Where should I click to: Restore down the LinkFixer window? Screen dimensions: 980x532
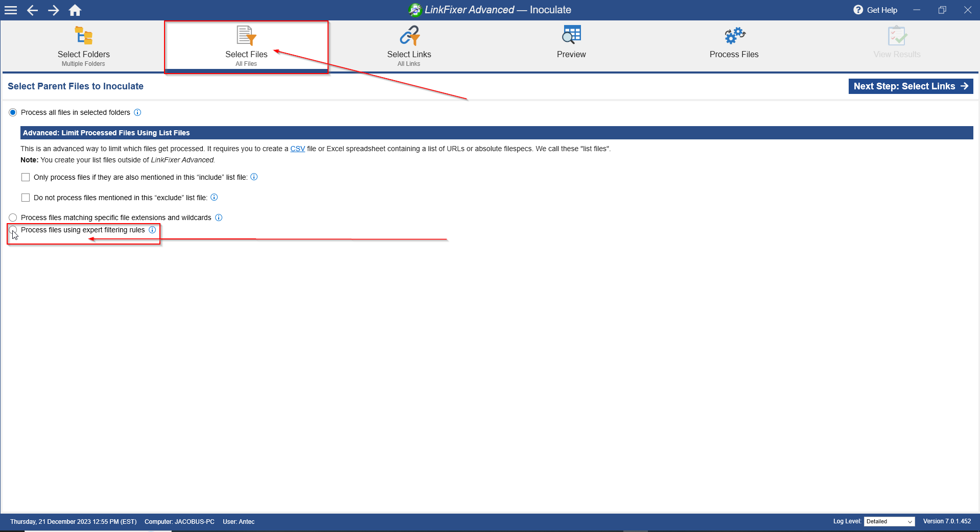[x=942, y=10]
